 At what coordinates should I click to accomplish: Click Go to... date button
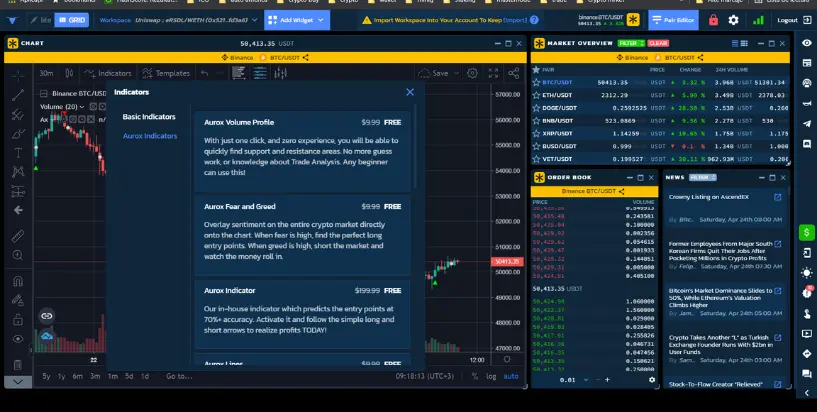tap(179, 376)
